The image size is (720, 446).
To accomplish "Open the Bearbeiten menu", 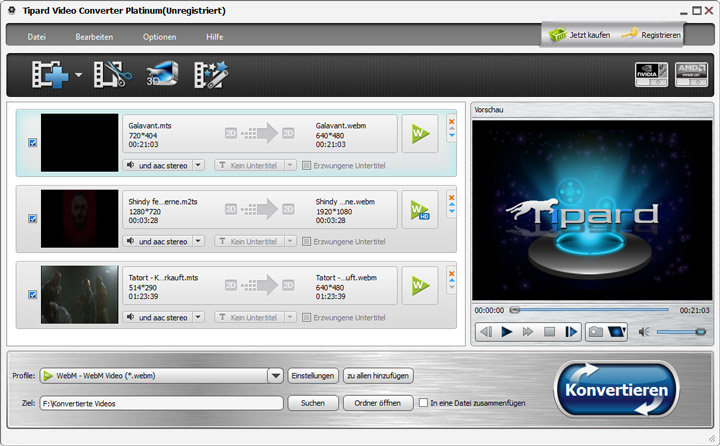I will point(94,37).
